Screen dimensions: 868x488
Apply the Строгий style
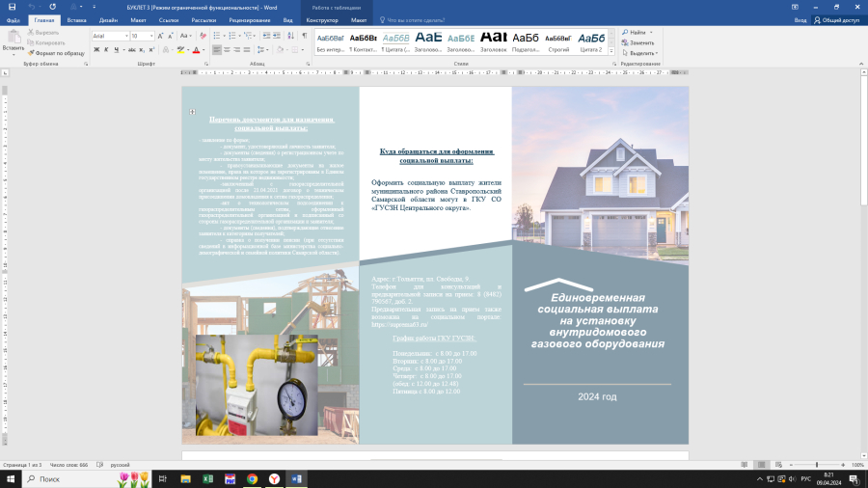pyautogui.click(x=558, y=41)
